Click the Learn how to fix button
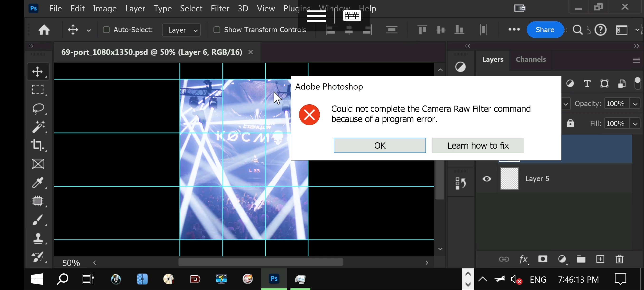 478,145
